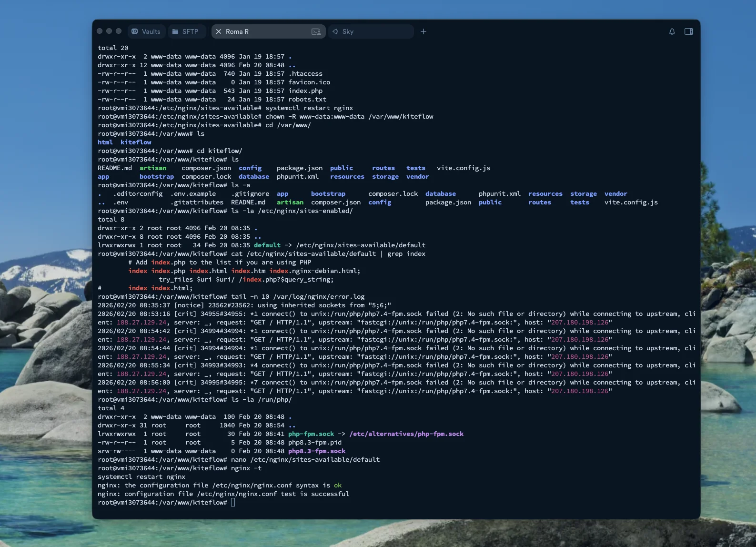Click the cyan "default" symlink name
This screenshot has width=756, height=547.
point(267,245)
